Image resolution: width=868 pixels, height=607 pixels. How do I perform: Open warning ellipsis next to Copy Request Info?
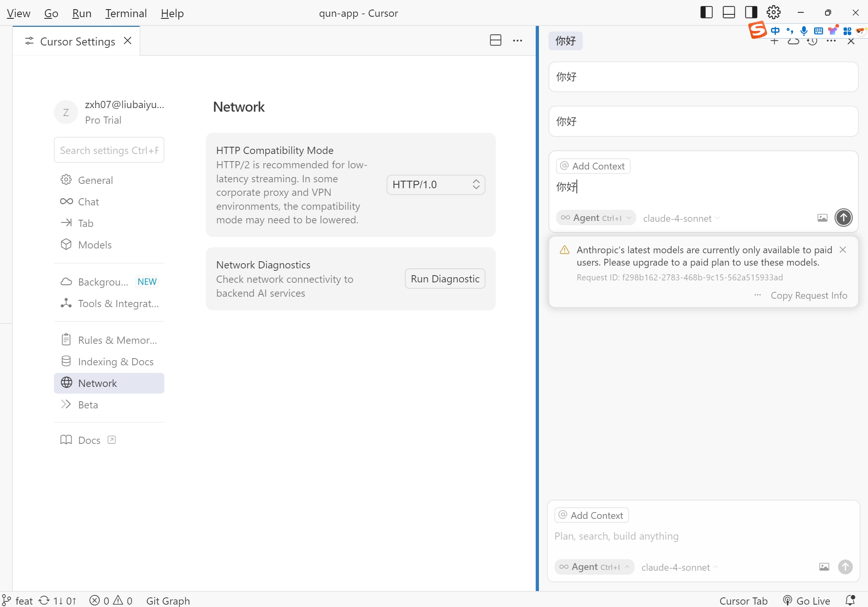click(x=758, y=295)
